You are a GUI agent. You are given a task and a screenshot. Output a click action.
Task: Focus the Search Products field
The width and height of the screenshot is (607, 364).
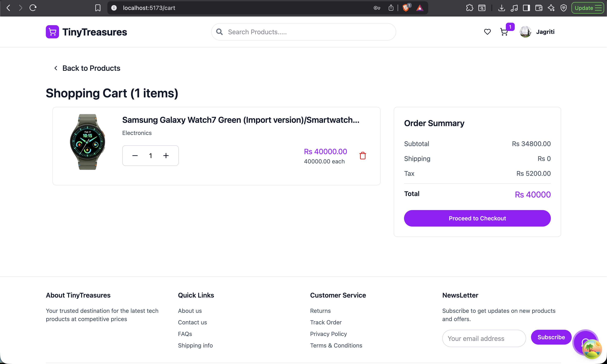click(x=303, y=32)
